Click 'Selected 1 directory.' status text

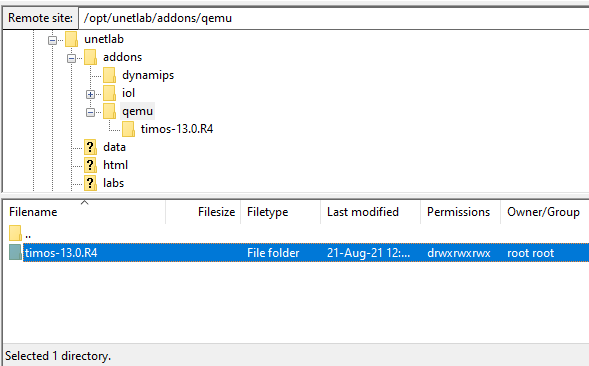(x=58, y=355)
